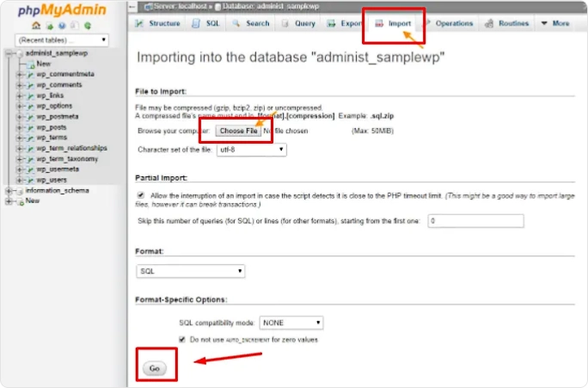Open information_schema database link
Screen dimensions: 588x388
pyautogui.click(x=57, y=191)
